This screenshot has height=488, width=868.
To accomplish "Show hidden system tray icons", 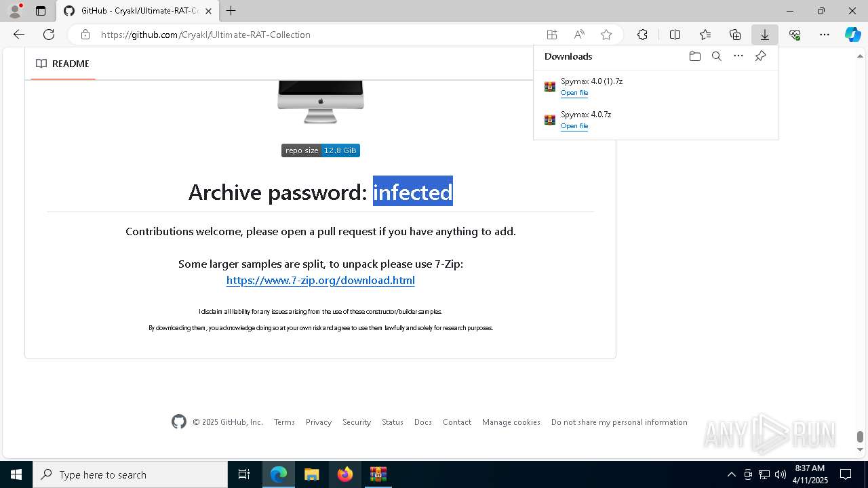I will click(x=731, y=474).
